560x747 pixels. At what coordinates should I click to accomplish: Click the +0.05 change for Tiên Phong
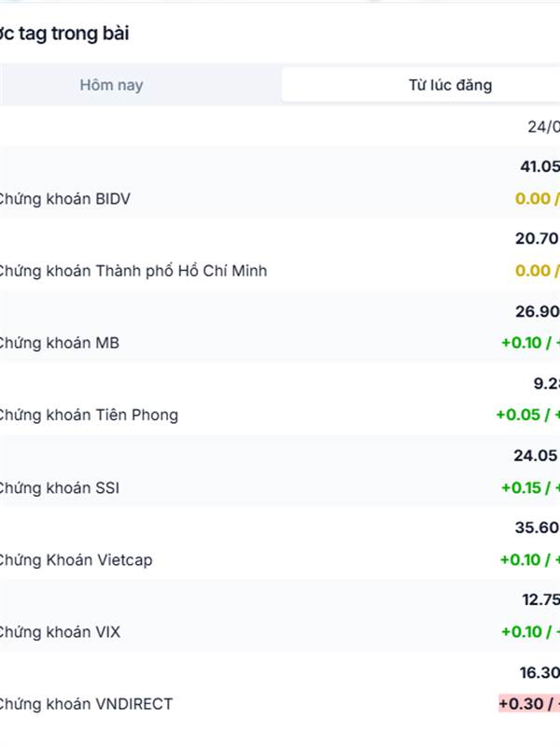518,415
